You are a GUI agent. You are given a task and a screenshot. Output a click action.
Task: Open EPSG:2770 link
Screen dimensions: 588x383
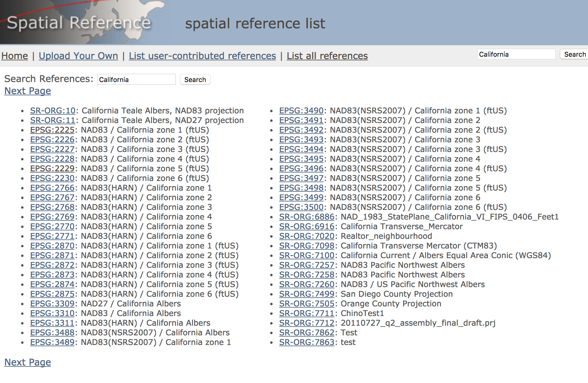(52, 226)
